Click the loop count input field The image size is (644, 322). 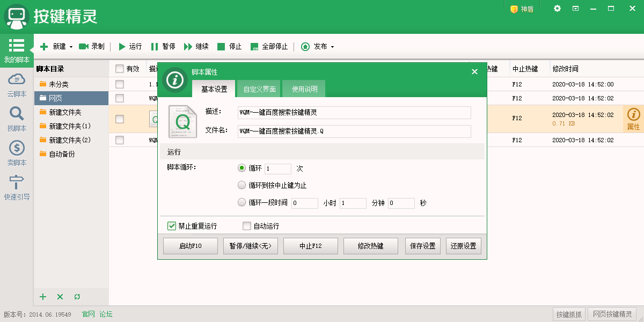tap(278, 169)
